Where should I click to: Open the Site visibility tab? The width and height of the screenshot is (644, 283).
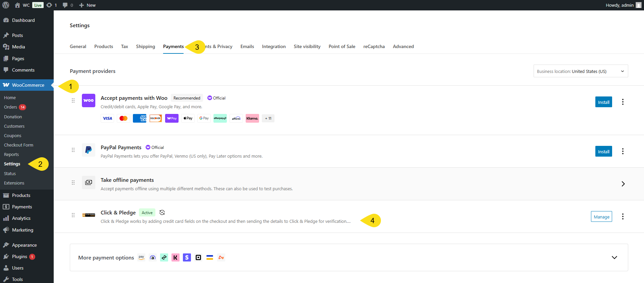(x=307, y=46)
